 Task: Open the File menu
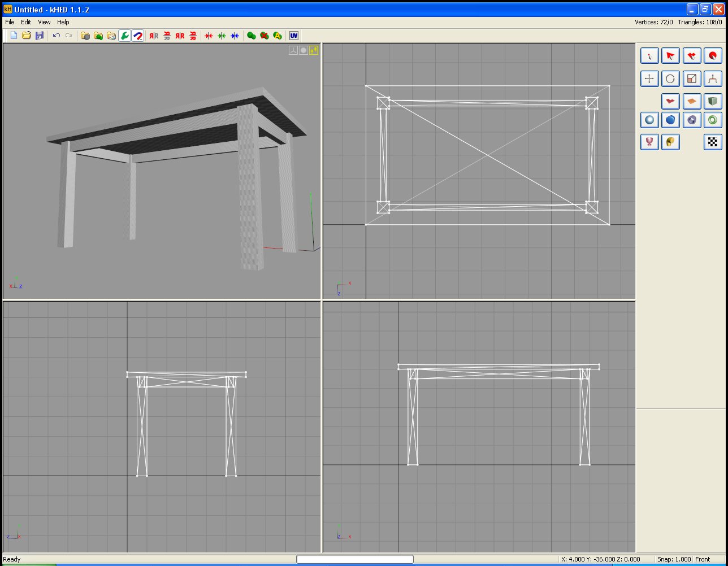click(10, 22)
